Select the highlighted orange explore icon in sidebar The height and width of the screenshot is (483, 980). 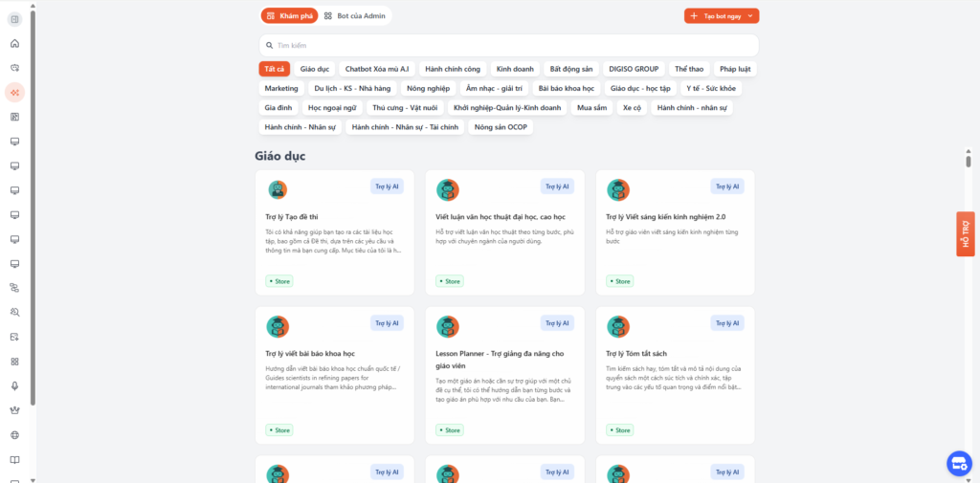coord(15,93)
